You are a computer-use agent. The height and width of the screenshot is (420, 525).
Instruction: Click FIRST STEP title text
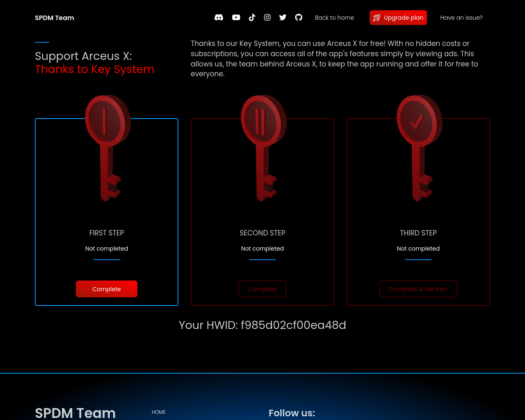pyautogui.click(x=107, y=233)
